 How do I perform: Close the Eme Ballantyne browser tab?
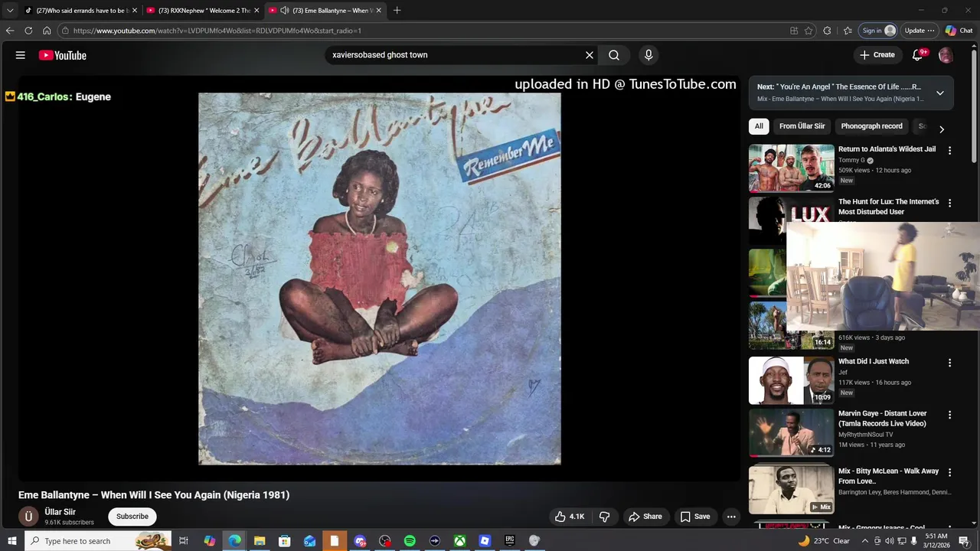tap(379, 11)
